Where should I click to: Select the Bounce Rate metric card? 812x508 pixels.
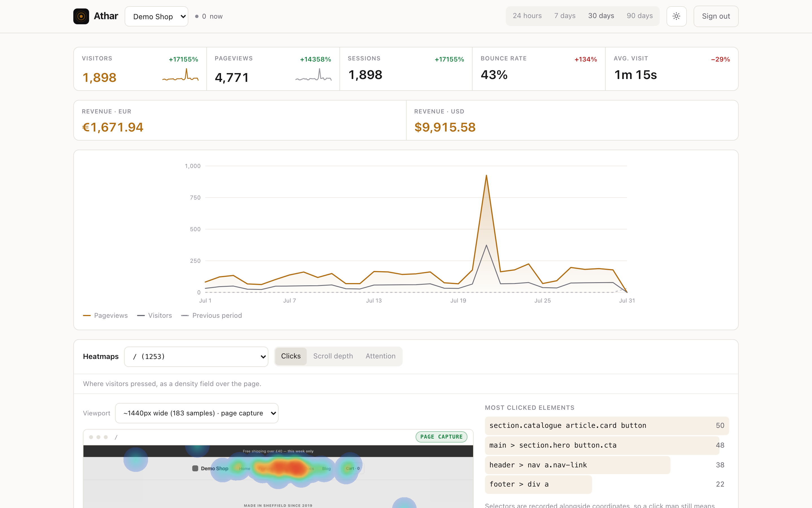539,69
